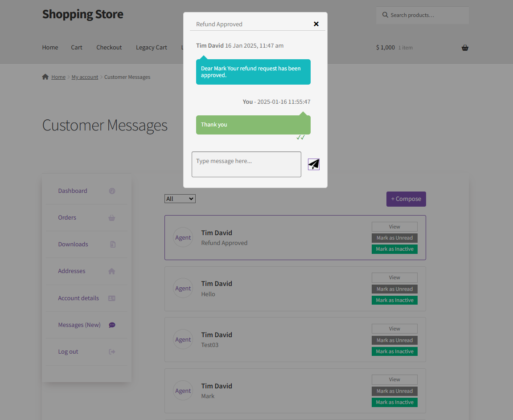Click the Addresses house icon in sidebar
Image resolution: width=513 pixels, height=420 pixels.
coord(112,271)
